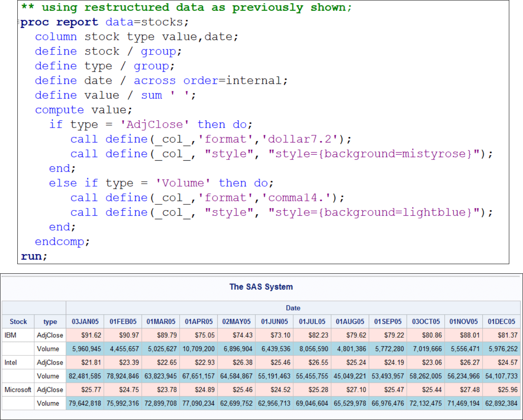523x420 pixels.
Task: Select Microsoft's AdjClose value for 01AUG05
Action: [357, 389]
